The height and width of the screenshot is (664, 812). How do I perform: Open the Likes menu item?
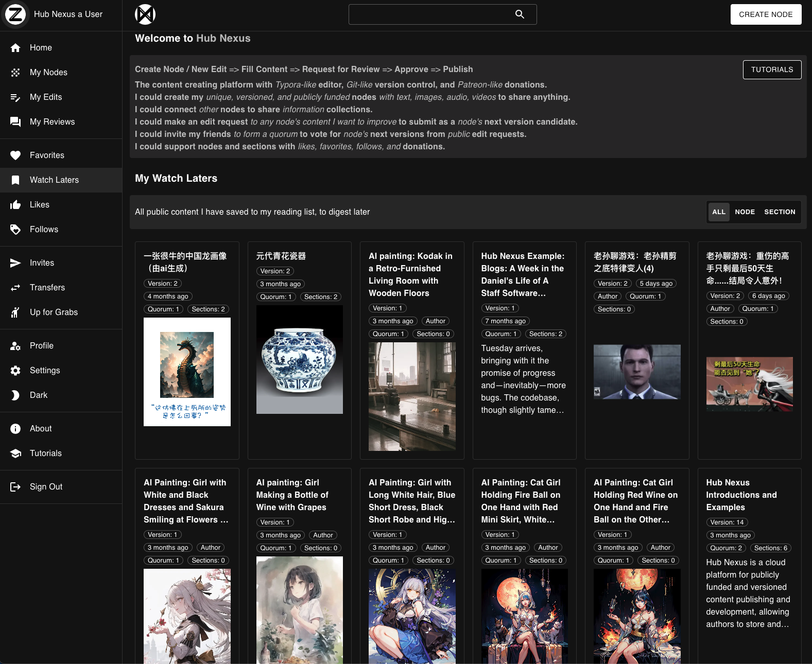[x=61, y=205]
